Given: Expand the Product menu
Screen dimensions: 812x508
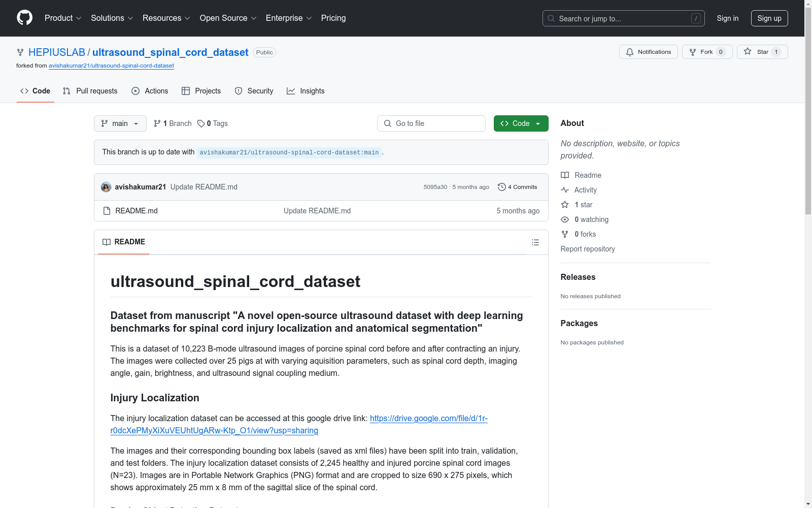Looking at the screenshot, I should click(x=63, y=18).
